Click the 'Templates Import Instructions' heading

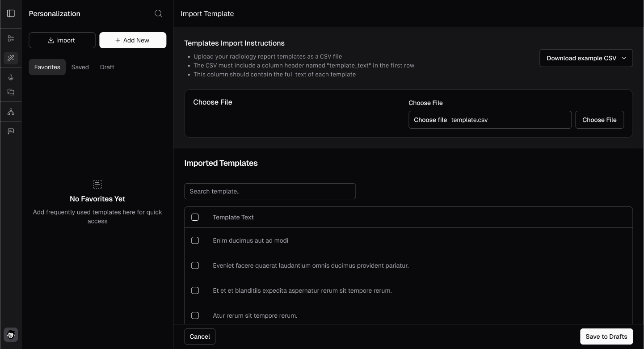tap(235, 43)
